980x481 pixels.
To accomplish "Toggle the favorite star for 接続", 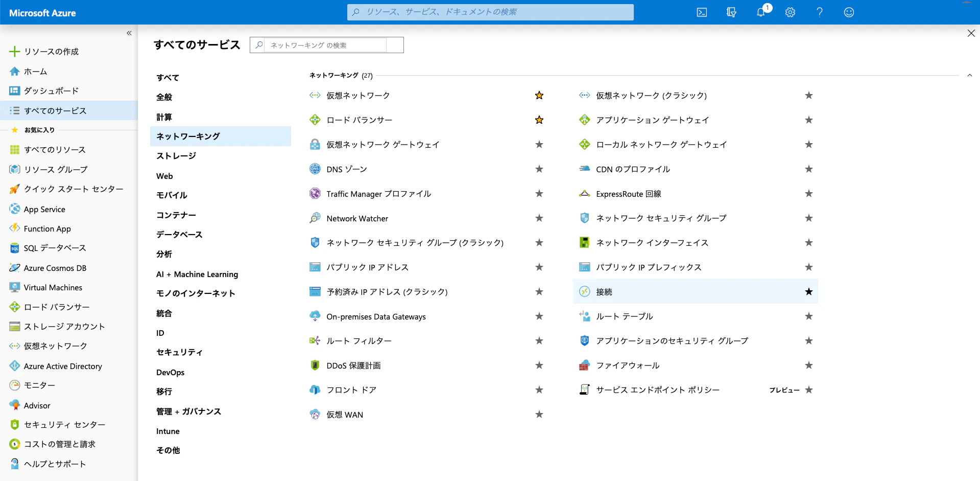I will click(809, 292).
